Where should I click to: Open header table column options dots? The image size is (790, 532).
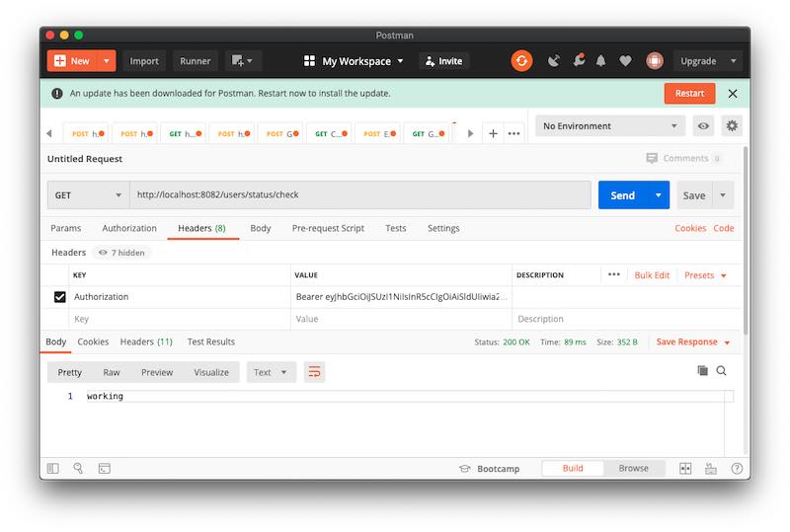click(613, 274)
